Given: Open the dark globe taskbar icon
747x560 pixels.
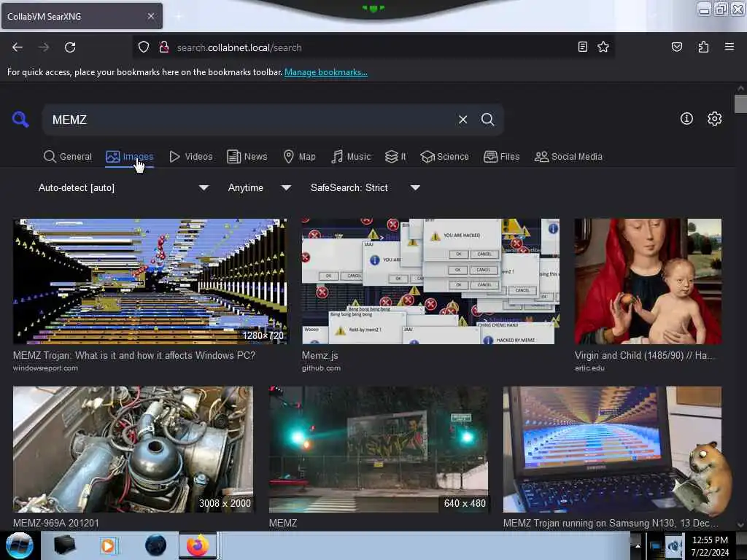Looking at the screenshot, I should click(x=155, y=545).
